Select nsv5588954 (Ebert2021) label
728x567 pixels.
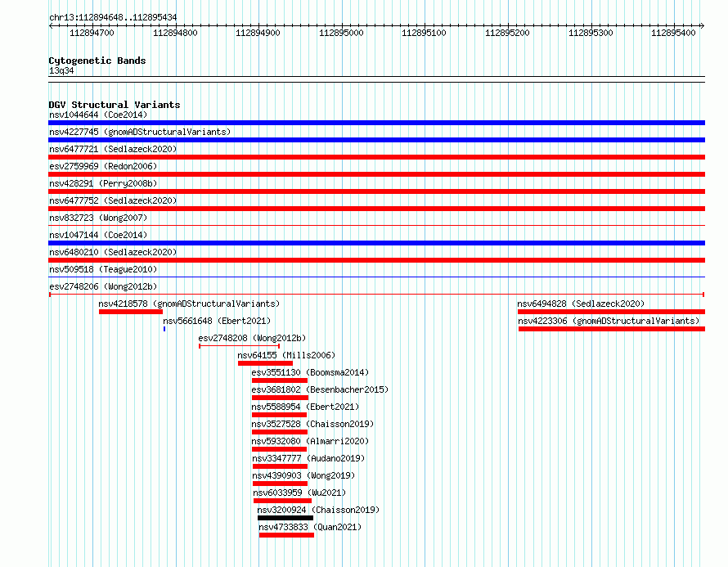305,407
